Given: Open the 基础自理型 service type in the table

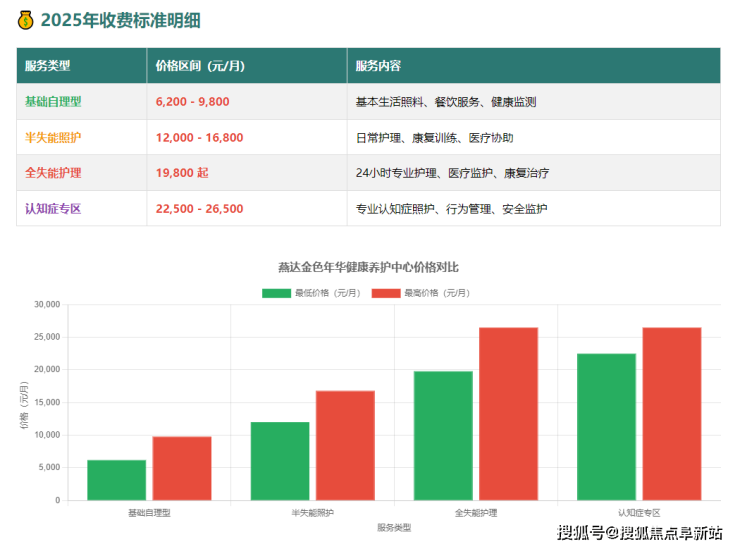Looking at the screenshot, I should tap(53, 102).
